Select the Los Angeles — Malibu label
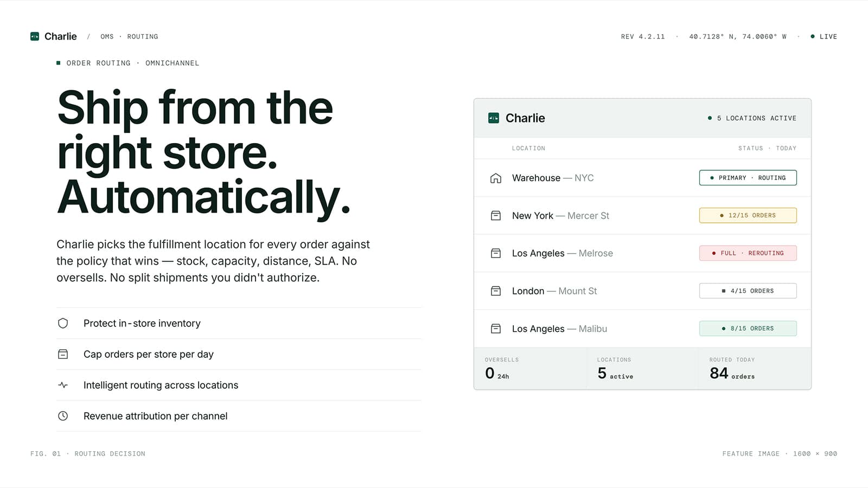The height and width of the screenshot is (488, 868). [559, 329]
